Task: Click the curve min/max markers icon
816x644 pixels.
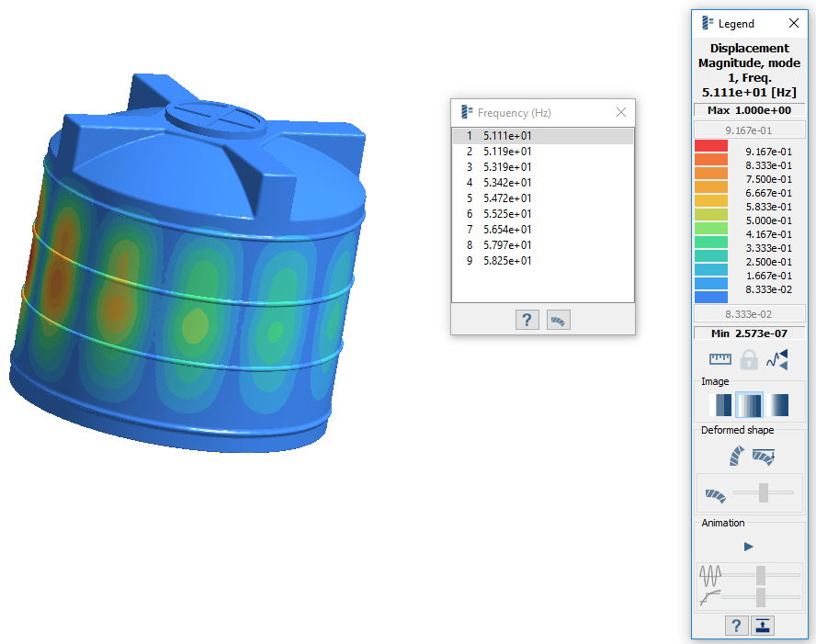Action: click(777, 359)
